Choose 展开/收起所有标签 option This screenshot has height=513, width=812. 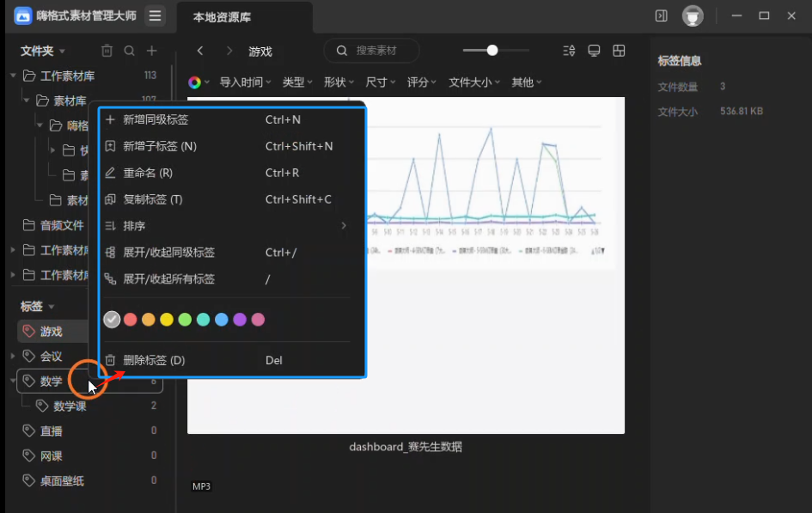point(226,279)
